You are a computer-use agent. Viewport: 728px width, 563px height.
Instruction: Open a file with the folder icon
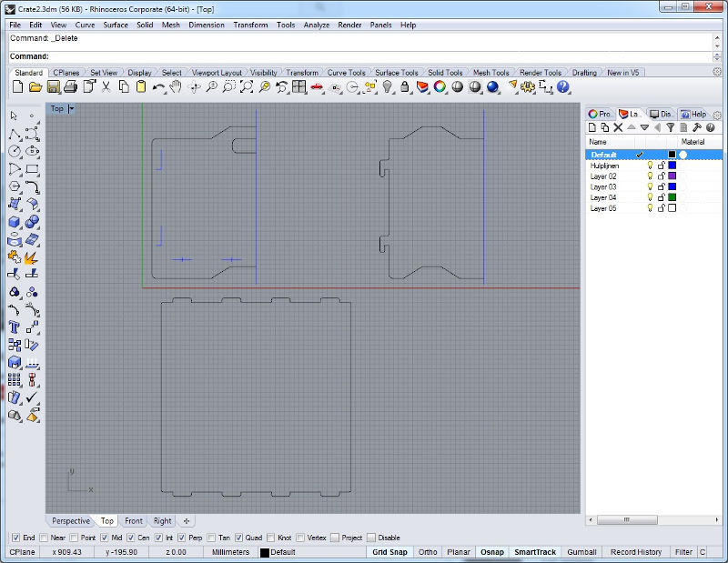coord(35,86)
